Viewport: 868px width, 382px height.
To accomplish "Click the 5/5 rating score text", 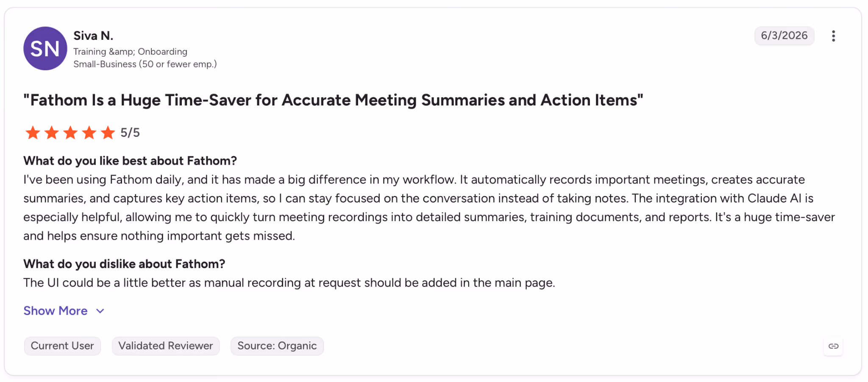I will (130, 133).
